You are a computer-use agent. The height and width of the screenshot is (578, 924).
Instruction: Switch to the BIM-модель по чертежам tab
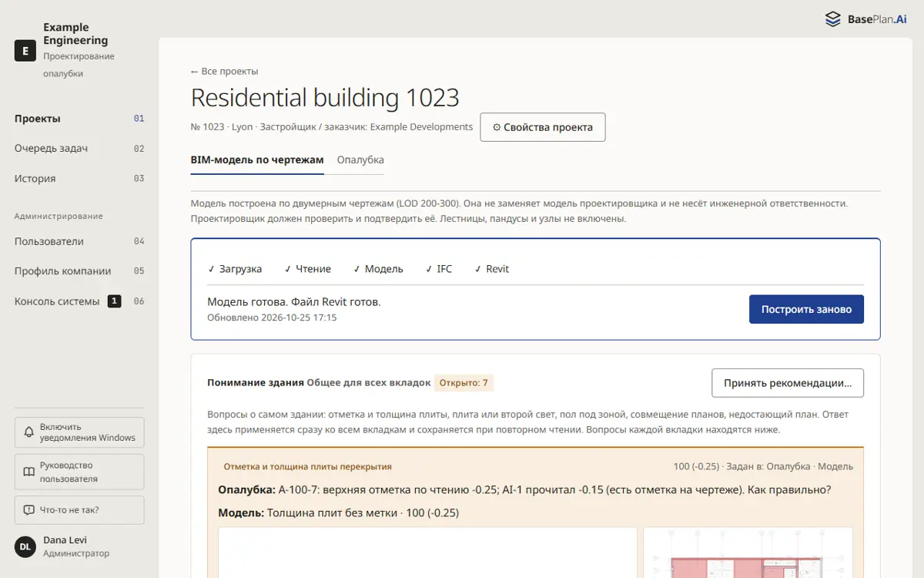tap(257, 160)
